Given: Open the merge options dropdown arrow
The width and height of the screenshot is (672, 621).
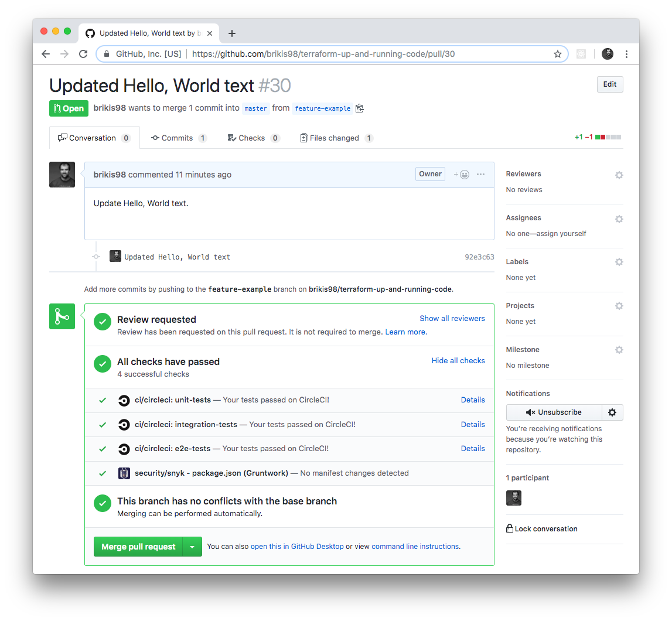Looking at the screenshot, I should point(192,546).
